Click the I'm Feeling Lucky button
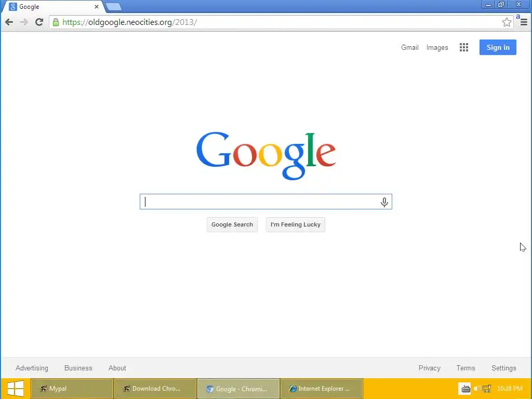 coord(295,224)
